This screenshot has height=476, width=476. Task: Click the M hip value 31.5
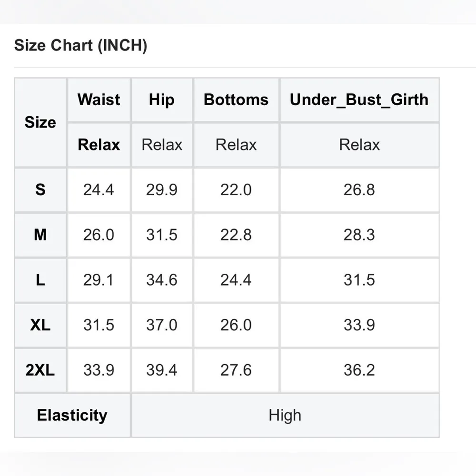pyautogui.click(x=162, y=235)
